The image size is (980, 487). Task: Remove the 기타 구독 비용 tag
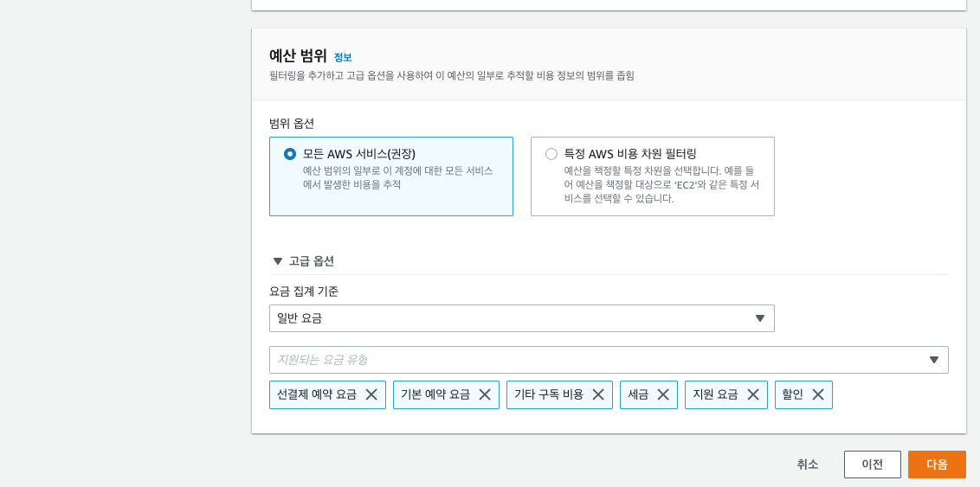click(x=598, y=394)
